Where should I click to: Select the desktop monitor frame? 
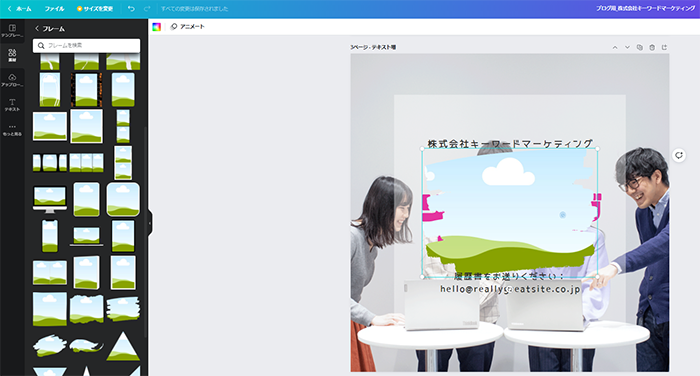(x=50, y=199)
